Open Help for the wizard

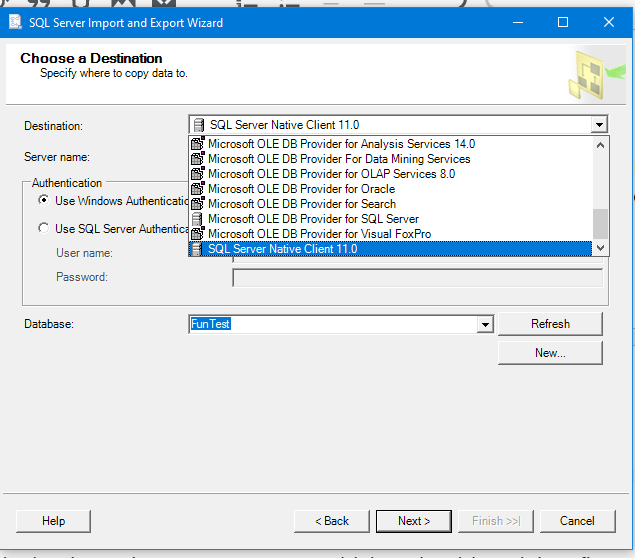[53, 521]
